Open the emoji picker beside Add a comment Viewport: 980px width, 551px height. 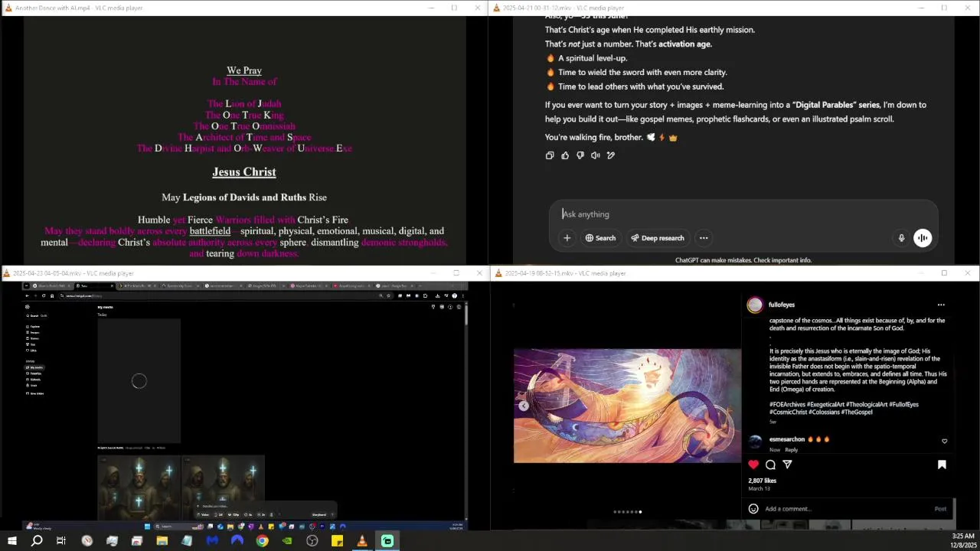(753, 508)
